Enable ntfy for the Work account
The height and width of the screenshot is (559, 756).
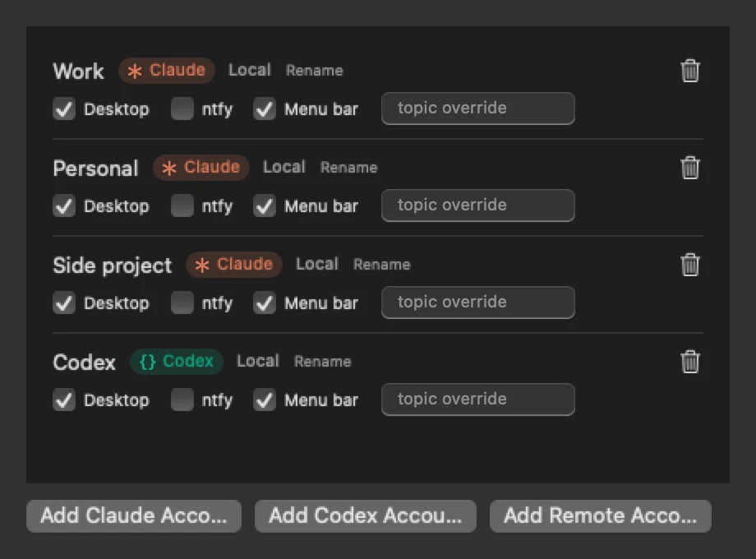pyautogui.click(x=182, y=109)
